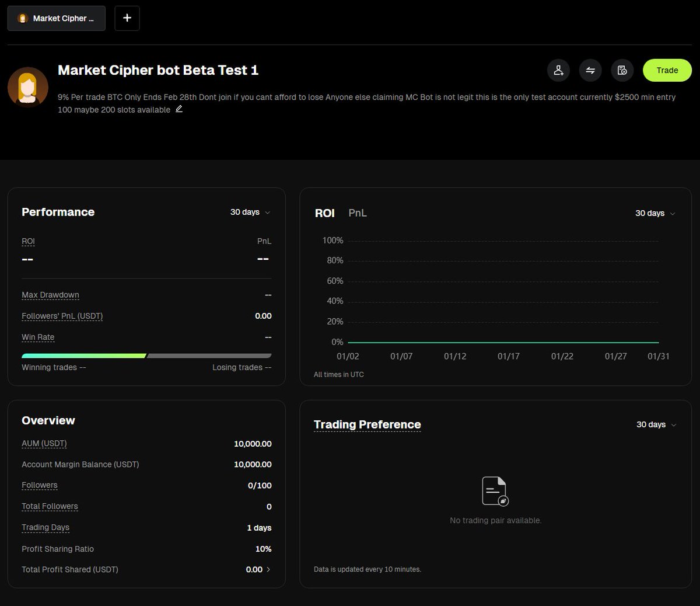The width and height of the screenshot is (700, 606).
Task: Click the transfer arrows icon button
Action: click(x=590, y=70)
